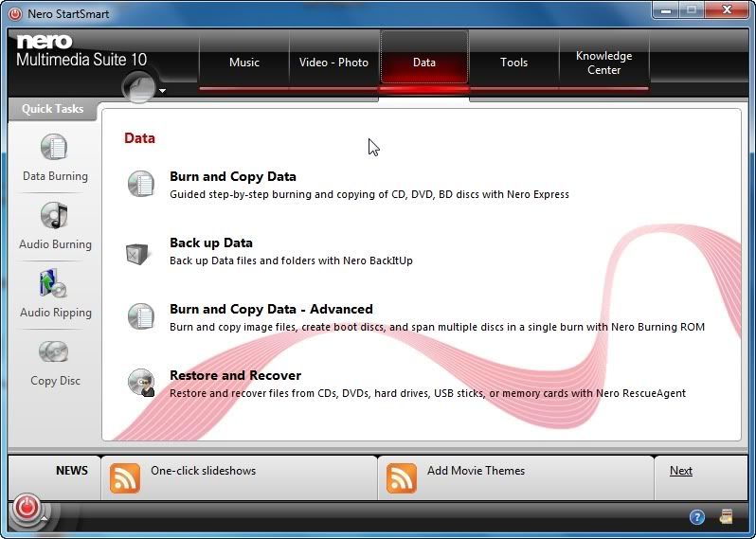Click the Next news link

[680, 471]
